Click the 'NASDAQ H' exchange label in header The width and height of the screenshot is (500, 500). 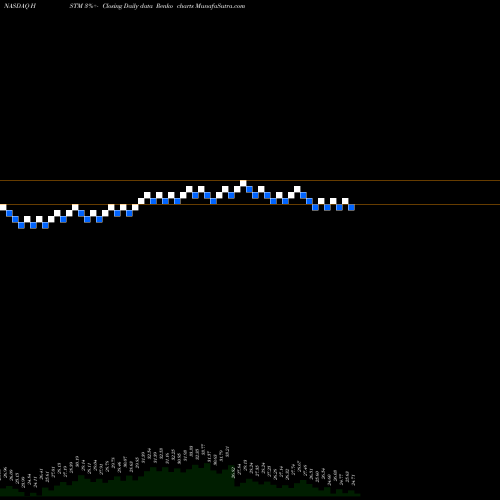(20, 6)
